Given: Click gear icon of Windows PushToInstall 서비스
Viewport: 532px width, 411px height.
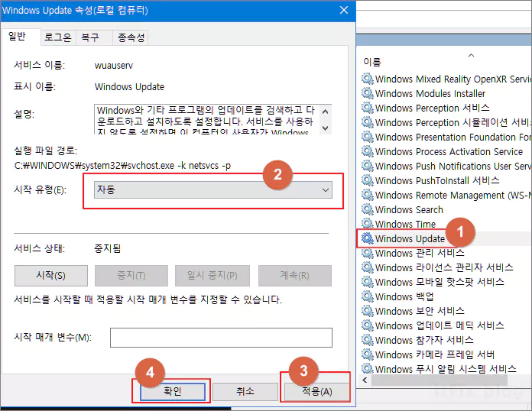Looking at the screenshot, I should point(368,180).
